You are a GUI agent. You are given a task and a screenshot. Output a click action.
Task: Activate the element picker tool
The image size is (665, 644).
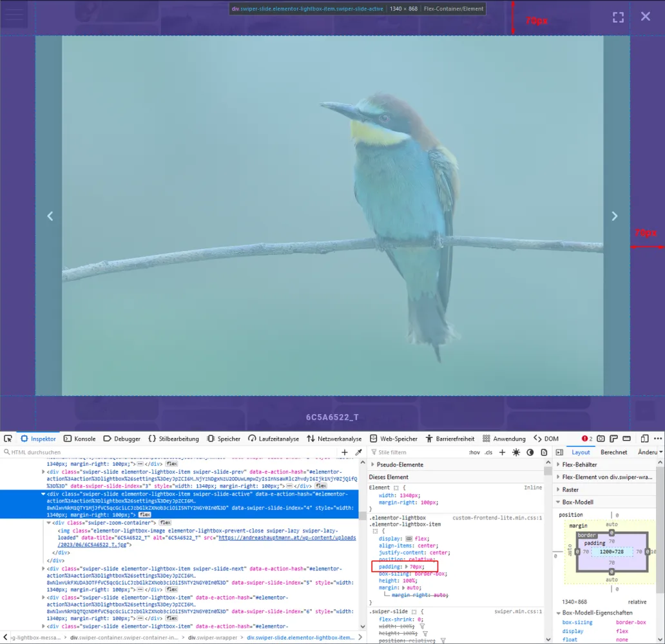coord(8,439)
